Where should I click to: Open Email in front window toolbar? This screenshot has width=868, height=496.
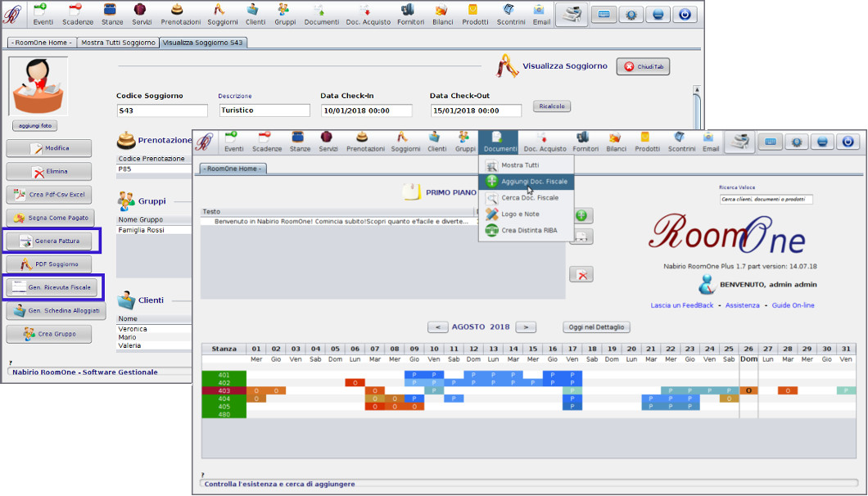pos(710,142)
